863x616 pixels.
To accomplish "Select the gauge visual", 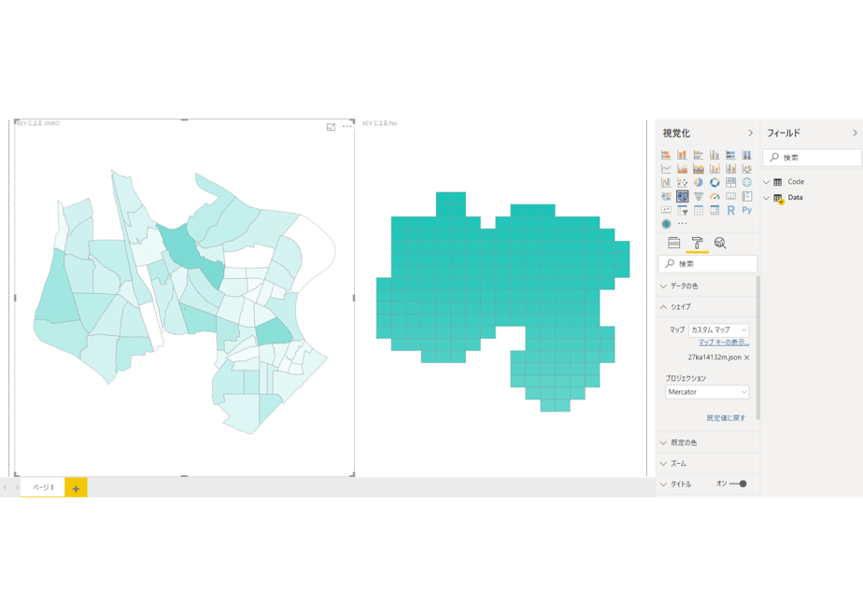I will click(x=714, y=196).
